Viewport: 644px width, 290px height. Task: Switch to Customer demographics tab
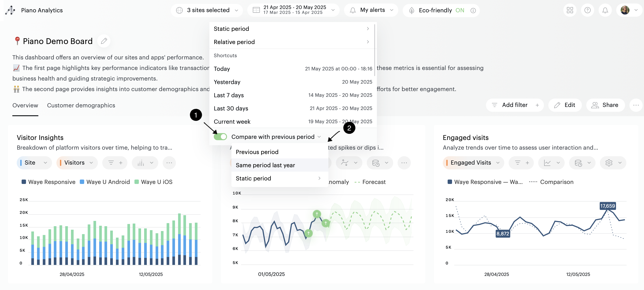click(x=81, y=105)
